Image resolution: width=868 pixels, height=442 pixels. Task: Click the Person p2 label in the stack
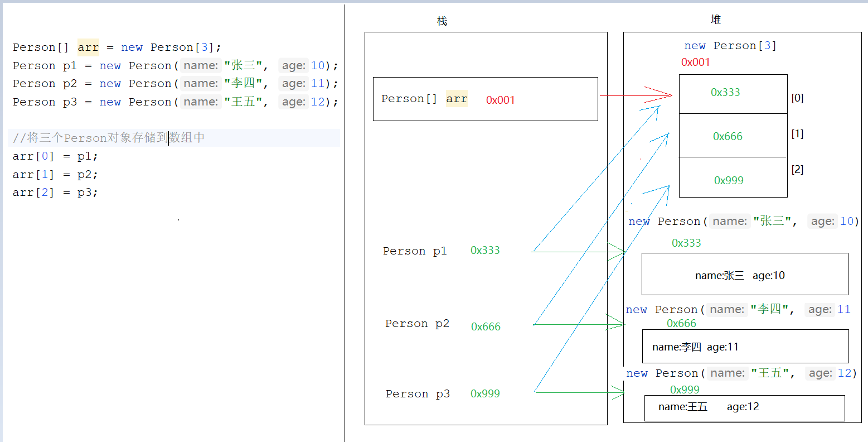click(417, 324)
